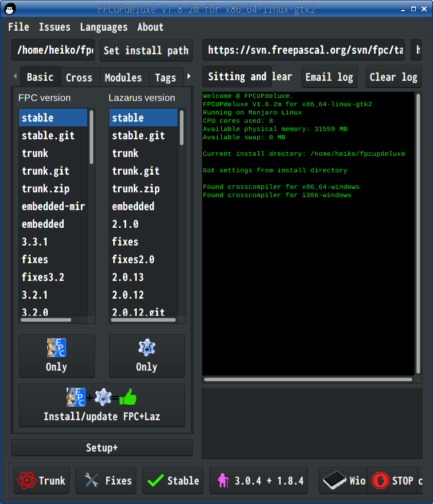Select fixes in FPC version list
Screen dimensions: 433x504
click(x=53, y=259)
